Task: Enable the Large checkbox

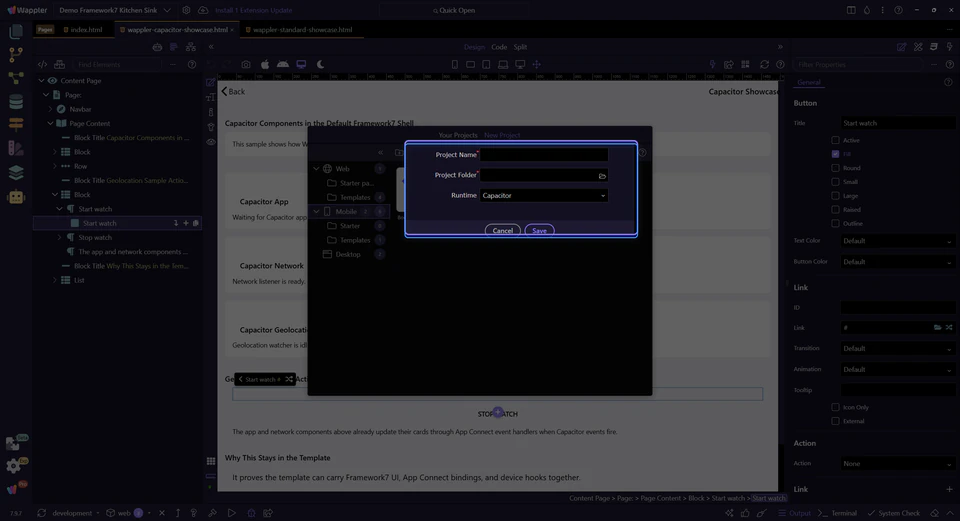Action: (835, 196)
